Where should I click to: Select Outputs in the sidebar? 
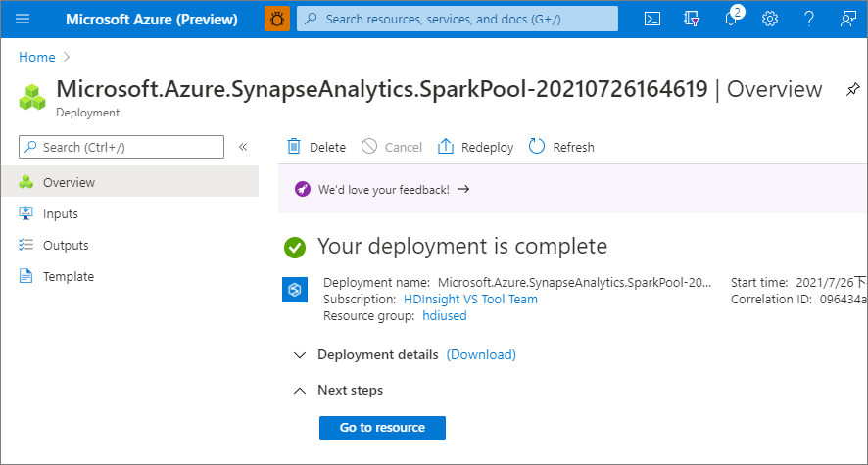(66, 245)
